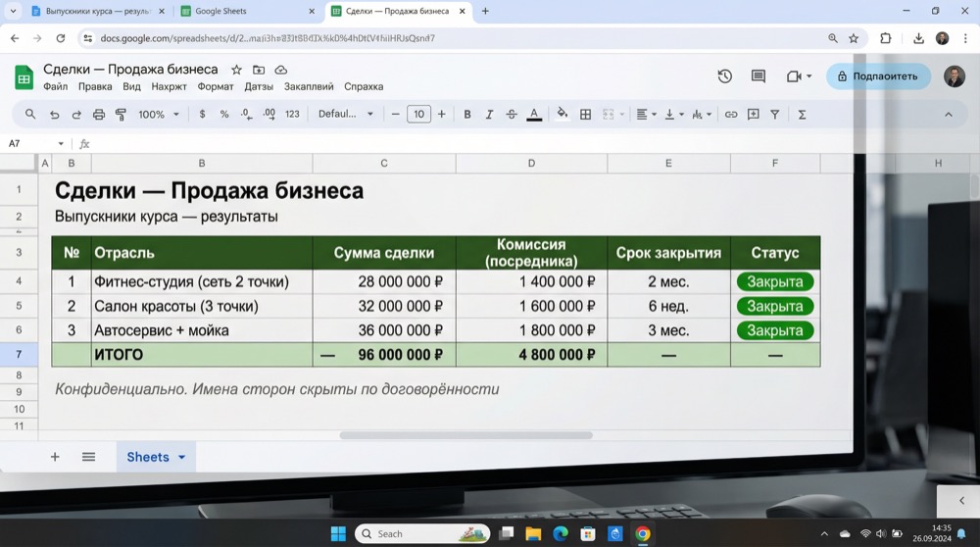This screenshot has height=547, width=980.
Task: Open the Правка menu
Action: [95, 86]
